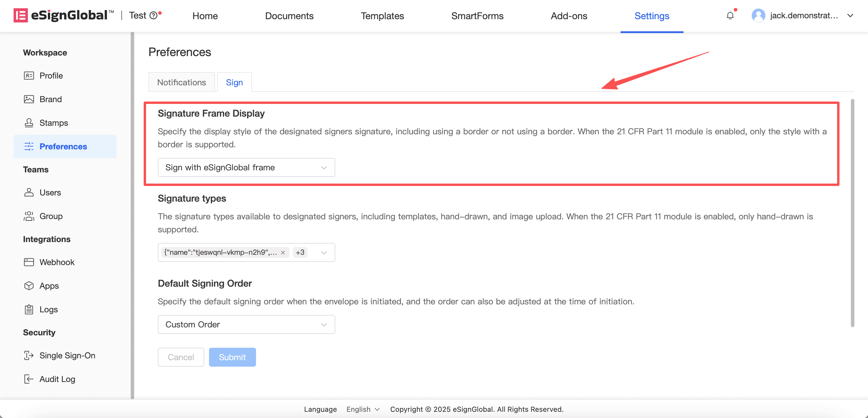Screen dimensions: 868x418
Task: Click the user avatar icon
Action: 758,15
